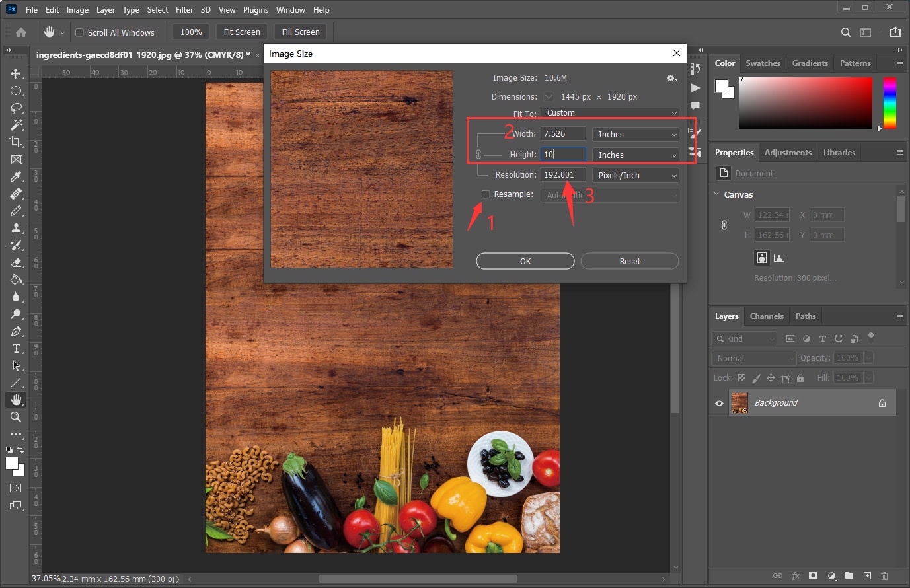Screen dimensions: 910x588
Task: Select the Zoom tool in toolbar
Action: click(16, 417)
